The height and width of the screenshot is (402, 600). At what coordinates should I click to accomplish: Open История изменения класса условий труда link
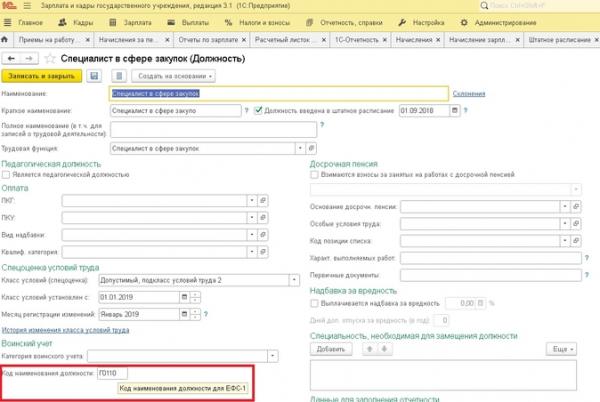pos(65,330)
